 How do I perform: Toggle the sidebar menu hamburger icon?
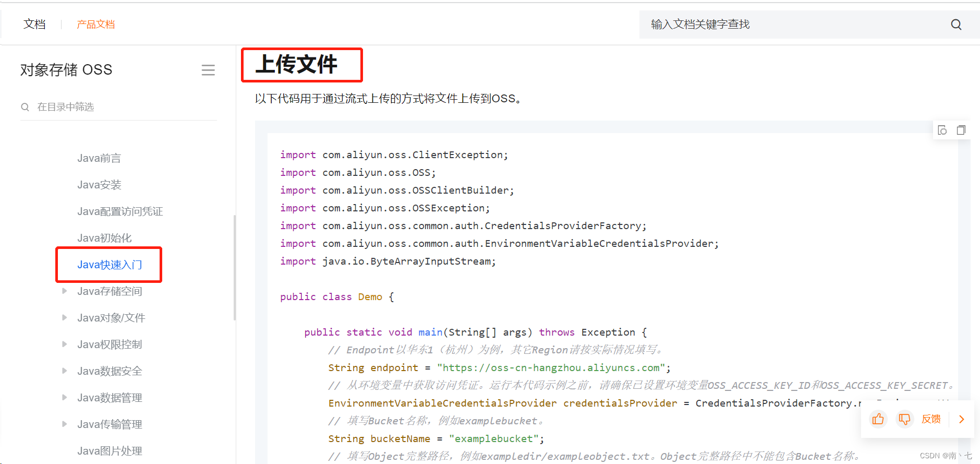(x=208, y=70)
